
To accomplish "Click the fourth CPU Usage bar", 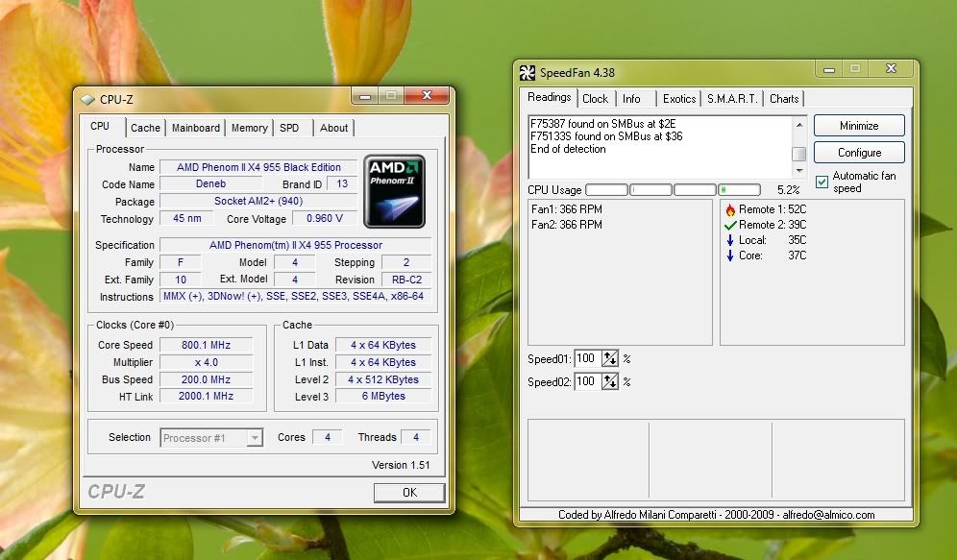I will [739, 190].
